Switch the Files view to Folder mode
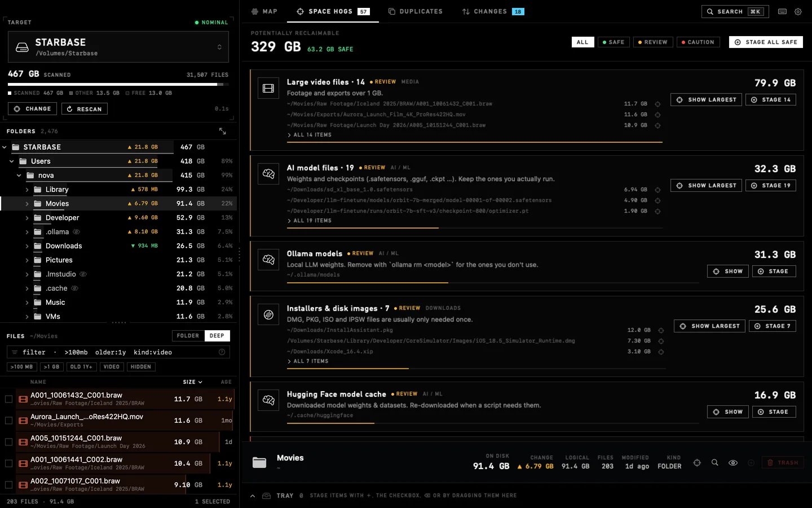Viewport: 812px width, 508px height. click(x=188, y=336)
